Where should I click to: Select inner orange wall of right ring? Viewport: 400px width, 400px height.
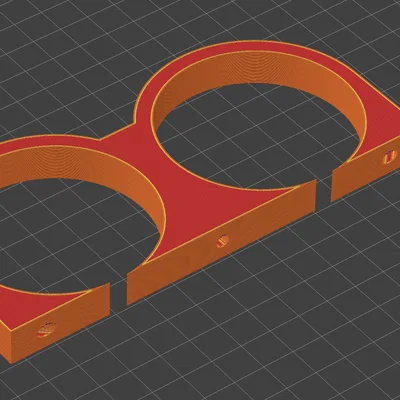[x=260, y=68]
